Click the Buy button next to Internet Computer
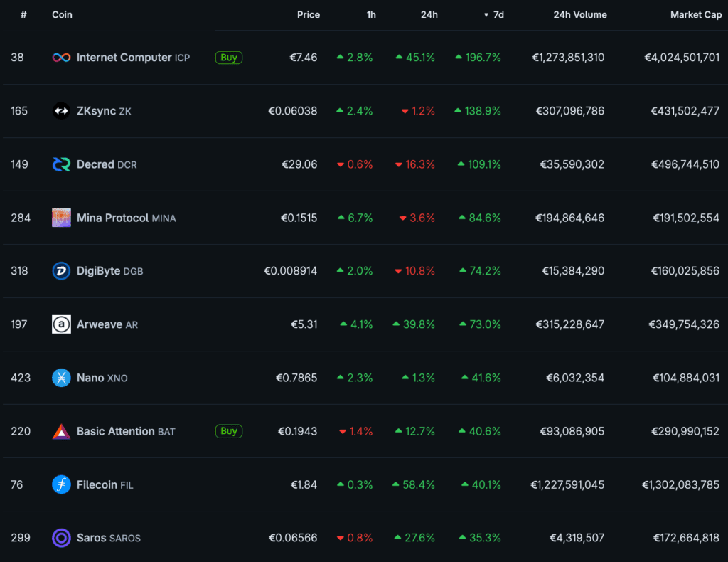 228,58
